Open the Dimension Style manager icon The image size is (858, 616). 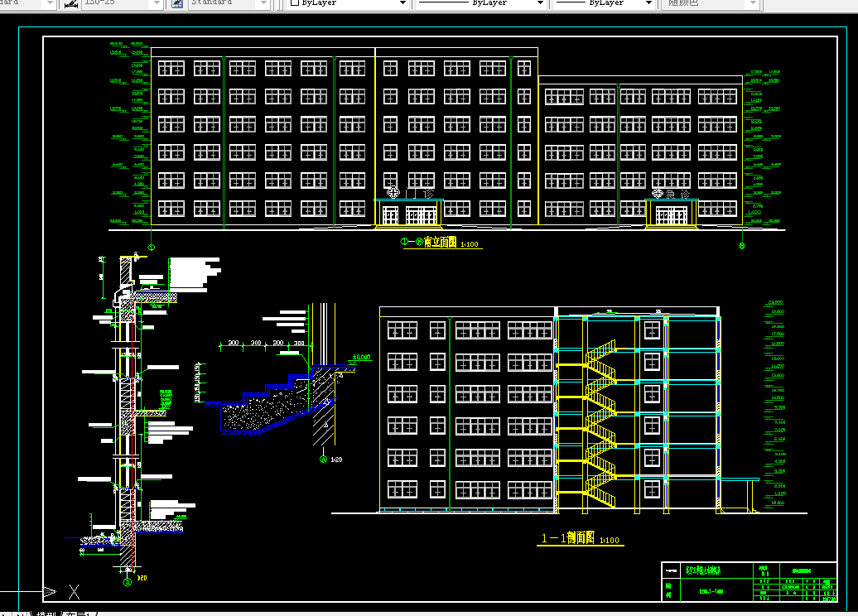pyautogui.click(x=70, y=3)
